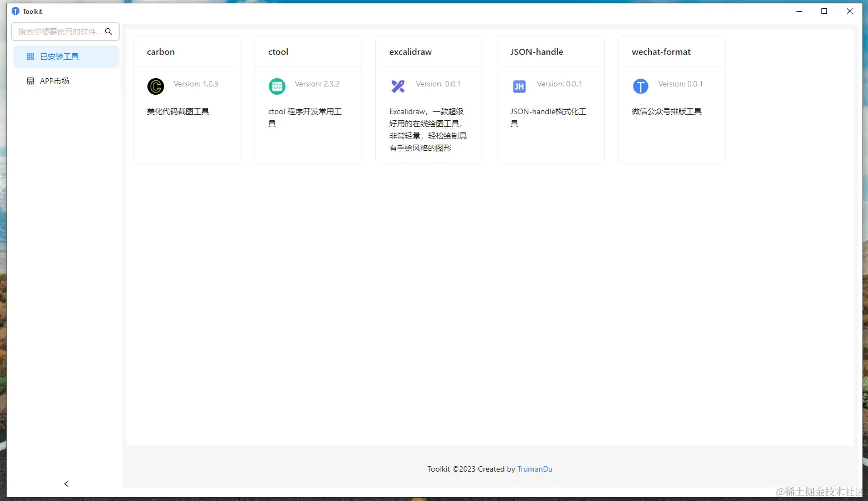Click excalidraw's Version: 0.0.1 label
Image resolution: width=868 pixels, height=501 pixels.
click(x=438, y=84)
